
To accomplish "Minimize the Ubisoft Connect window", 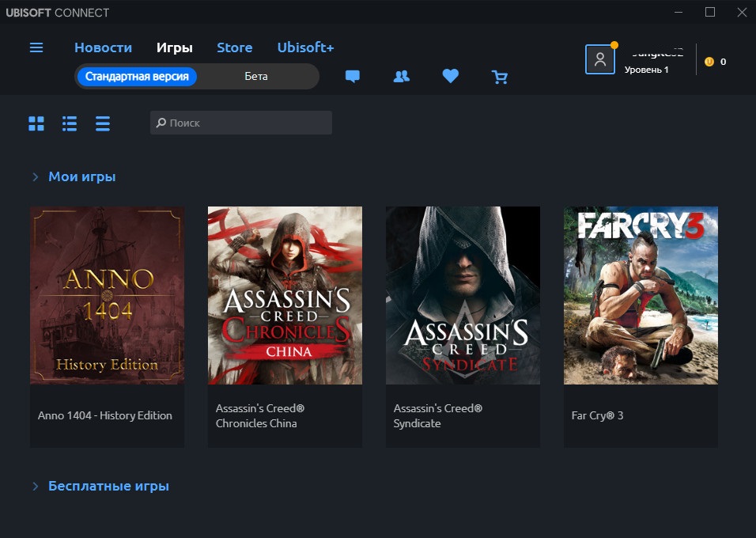I will (x=679, y=12).
